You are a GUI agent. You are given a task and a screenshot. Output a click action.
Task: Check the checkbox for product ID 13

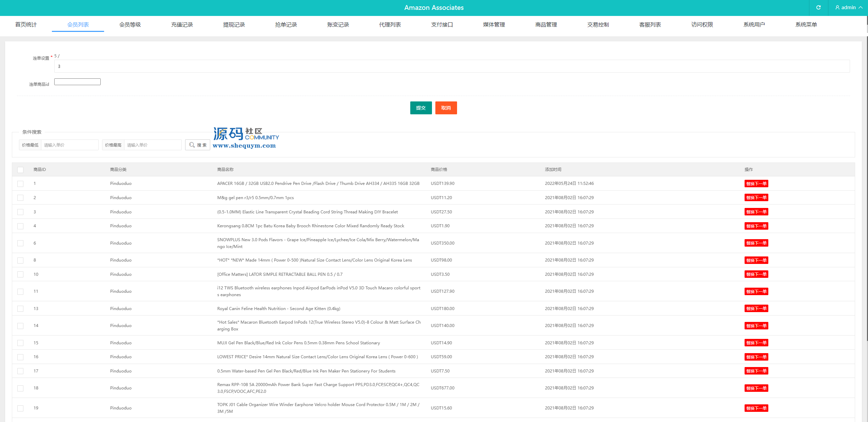pos(20,309)
